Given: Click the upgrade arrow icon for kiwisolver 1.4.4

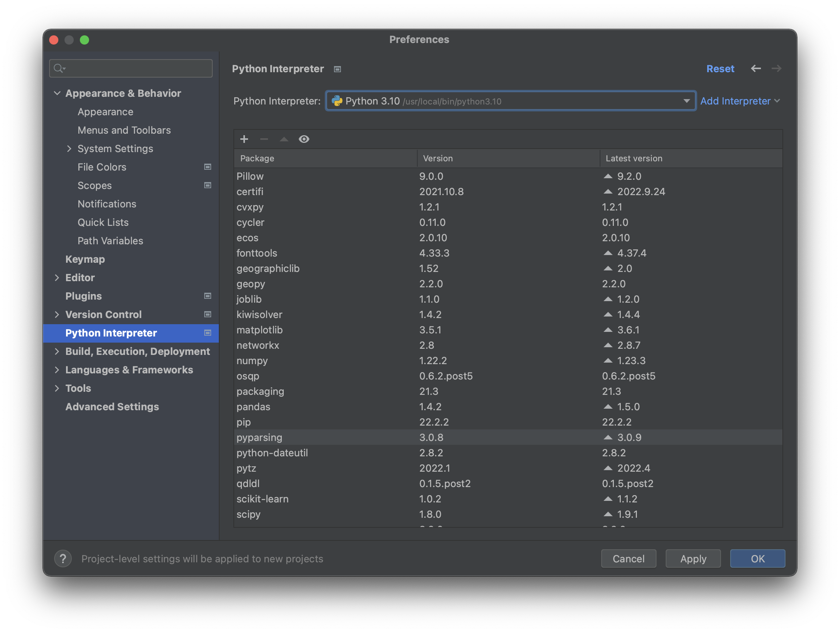Looking at the screenshot, I should coord(608,315).
